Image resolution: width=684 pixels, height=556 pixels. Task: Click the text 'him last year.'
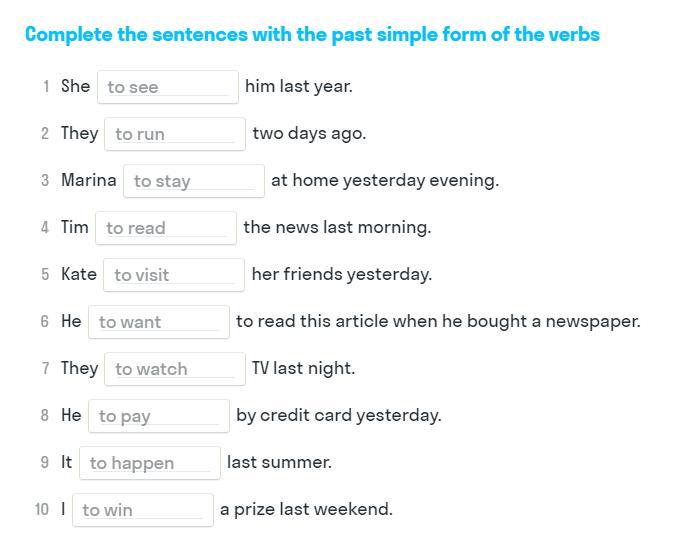[298, 87]
